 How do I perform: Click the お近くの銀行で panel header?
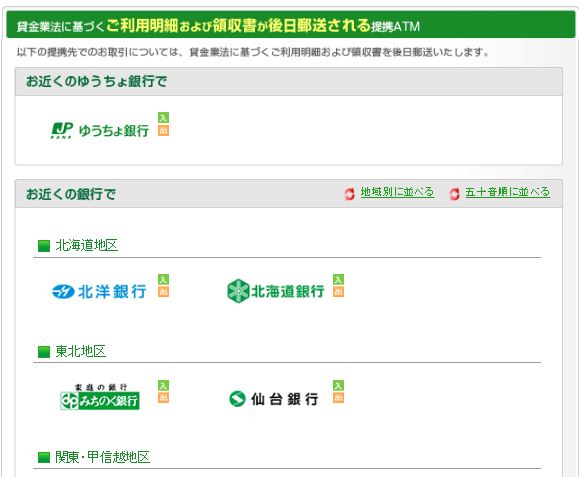289,194
